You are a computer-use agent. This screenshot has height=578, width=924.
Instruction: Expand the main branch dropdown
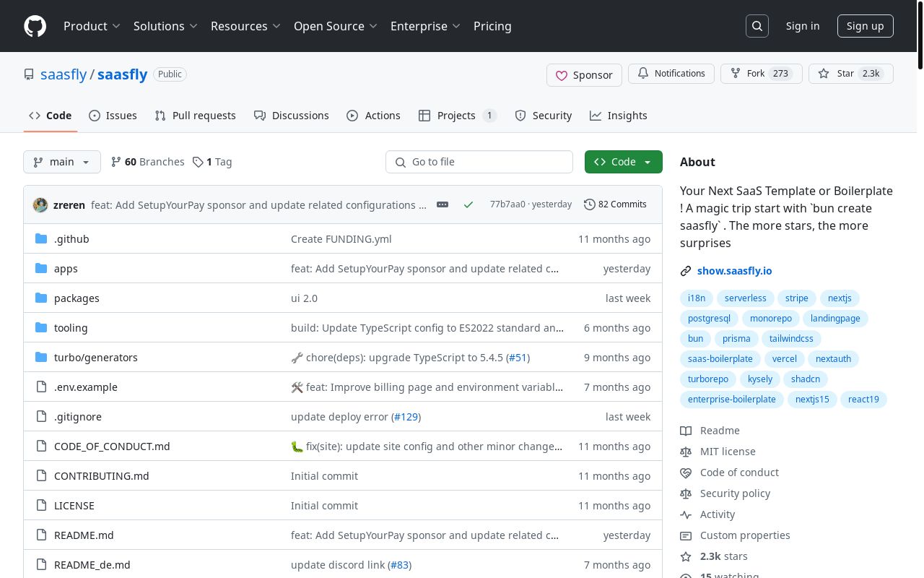coord(62,162)
